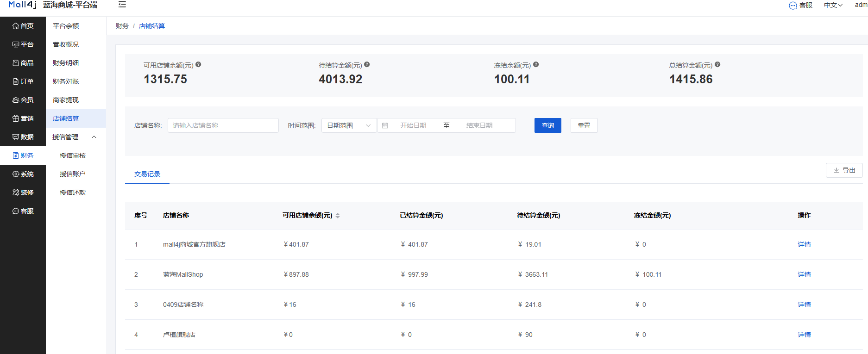Show help tooltip for 总结算金额
This screenshot has width=868, height=354.
[717, 65]
